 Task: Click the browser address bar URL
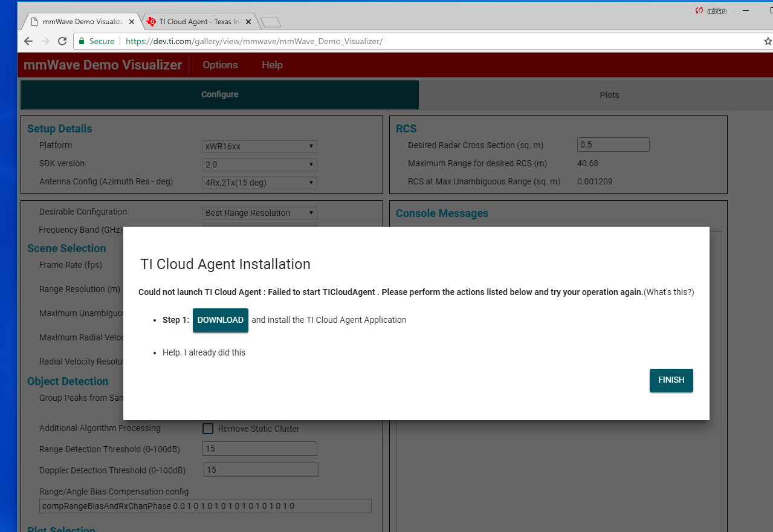(x=254, y=41)
